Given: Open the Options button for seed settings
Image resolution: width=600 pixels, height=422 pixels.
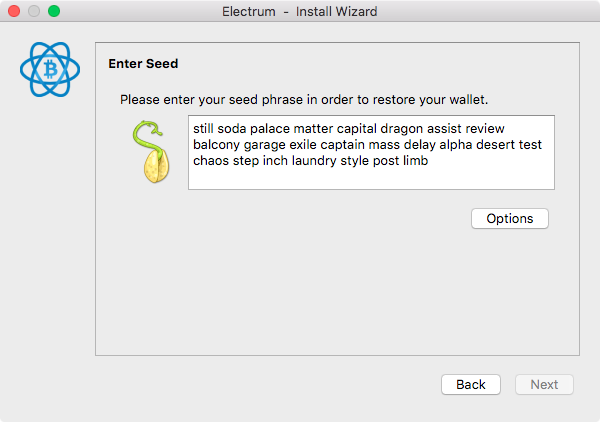Looking at the screenshot, I should (x=510, y=218).
